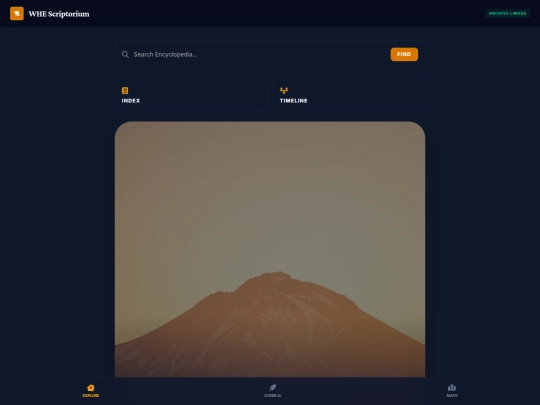Screen dimensions: 540x405
Task: Select the Explore tab in bottom navigation
Action: pos(91,391)
